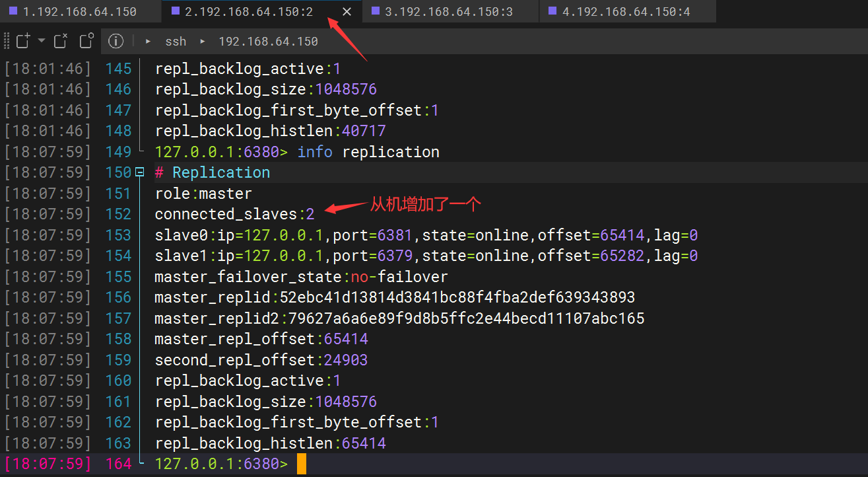
Task: Open tab 4.192.168.64.150:4
Action: pos(626,11)
